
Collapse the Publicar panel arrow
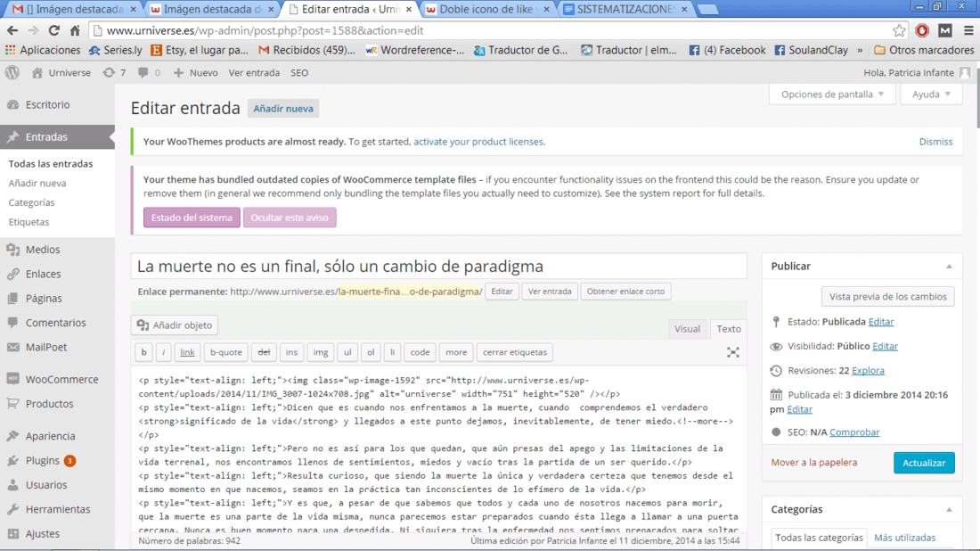point(949,267)
